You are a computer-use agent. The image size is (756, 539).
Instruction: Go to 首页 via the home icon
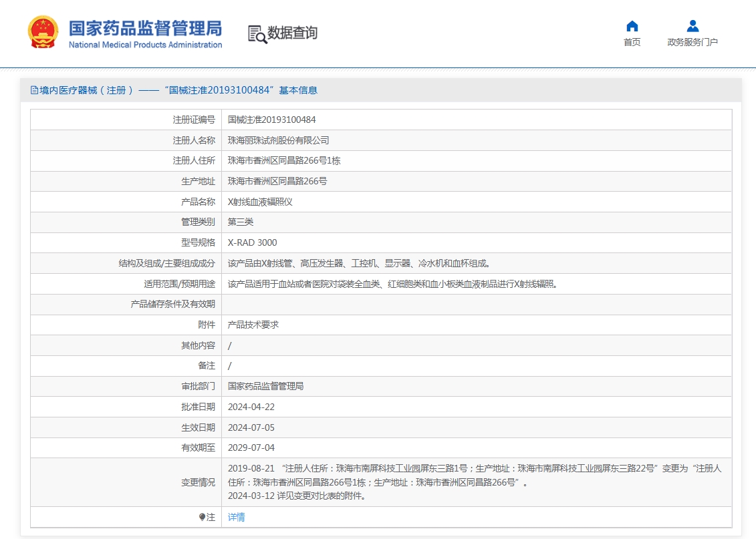632,26
